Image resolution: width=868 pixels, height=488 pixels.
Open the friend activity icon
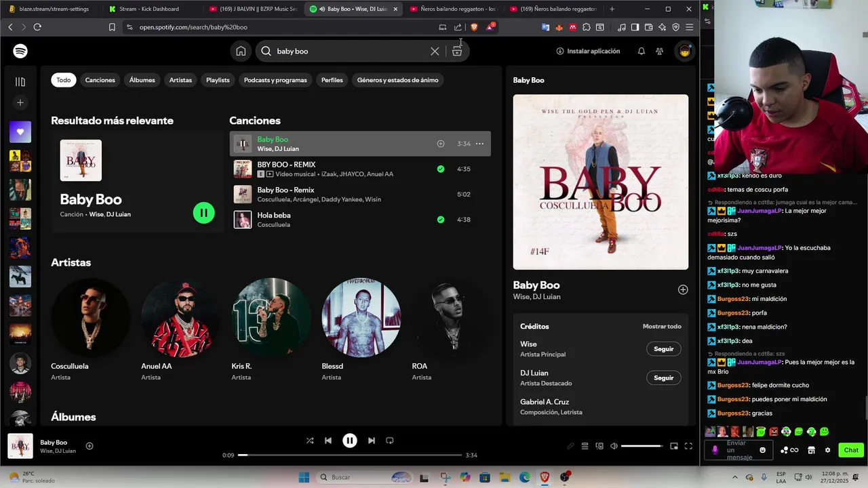659,51
